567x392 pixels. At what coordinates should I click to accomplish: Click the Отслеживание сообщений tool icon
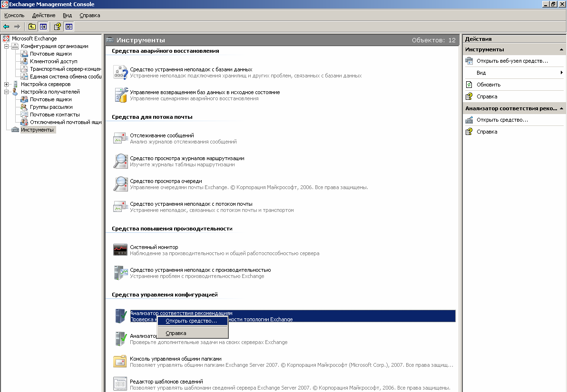tap(120, 138)
